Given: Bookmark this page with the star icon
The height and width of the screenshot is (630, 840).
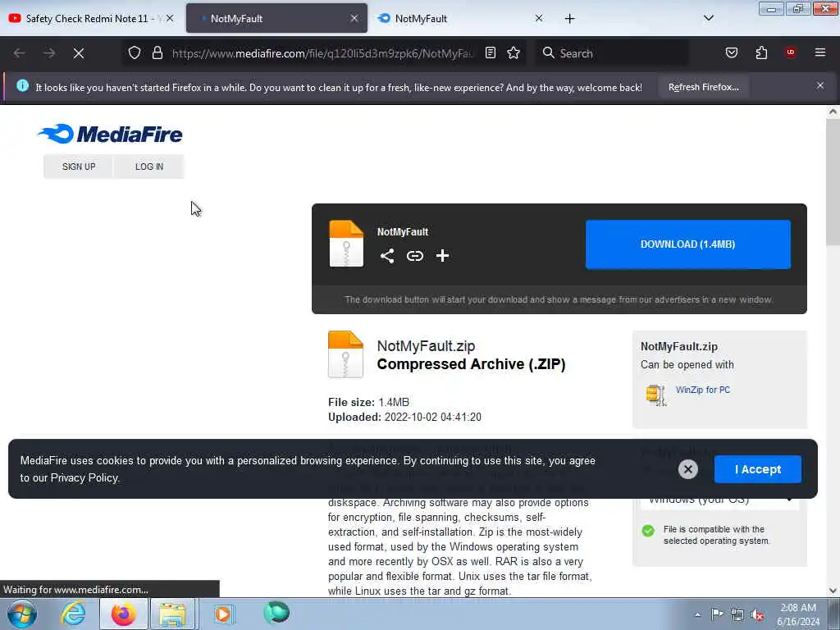Looking at the screenshot, I should coord(514,52).
